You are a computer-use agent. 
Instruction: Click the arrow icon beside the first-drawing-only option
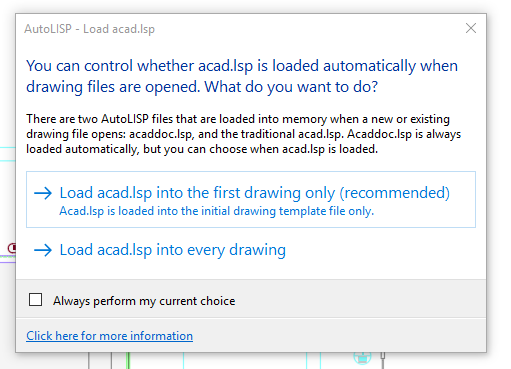[43, 193]
